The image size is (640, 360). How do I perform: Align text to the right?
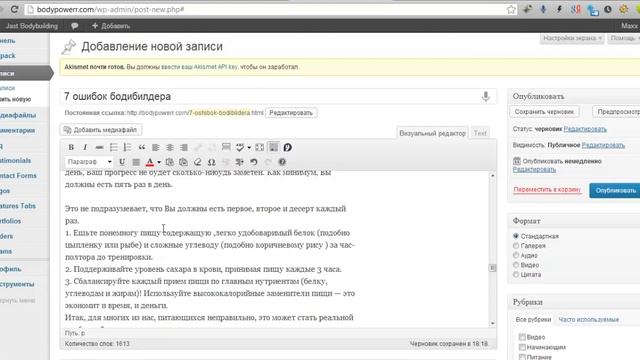[184, 147]
